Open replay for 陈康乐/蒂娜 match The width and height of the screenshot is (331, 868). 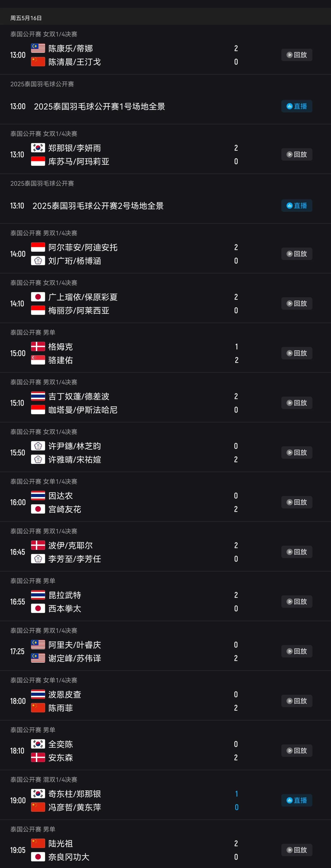tap(297, 55)
